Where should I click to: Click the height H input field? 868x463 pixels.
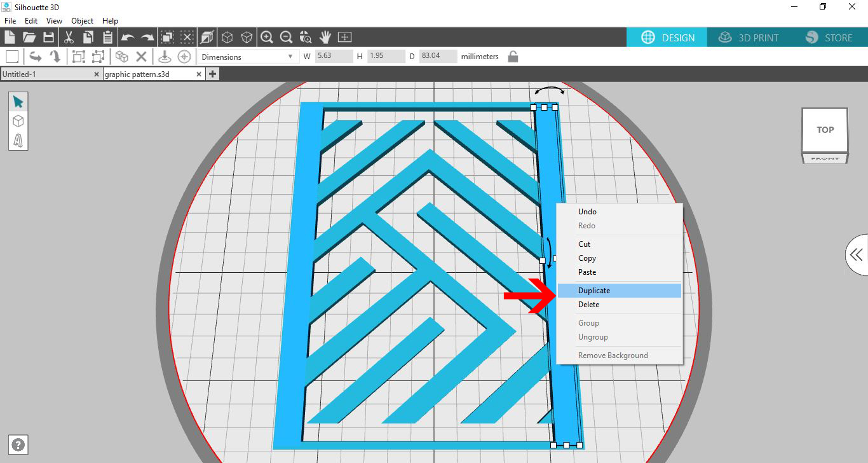[x=386, y=57]
